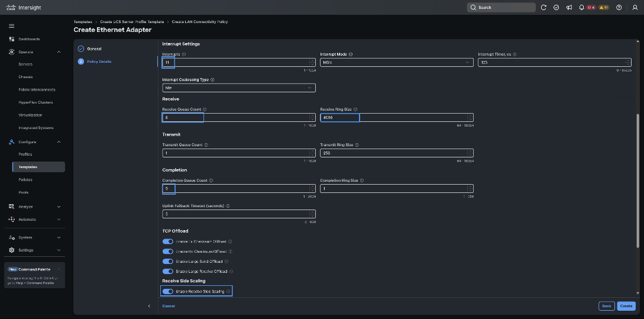This screenshot has height=319, width=644.
Task: Toggle Enable Large Send Offload switch
Action: [x=167, y=262]
